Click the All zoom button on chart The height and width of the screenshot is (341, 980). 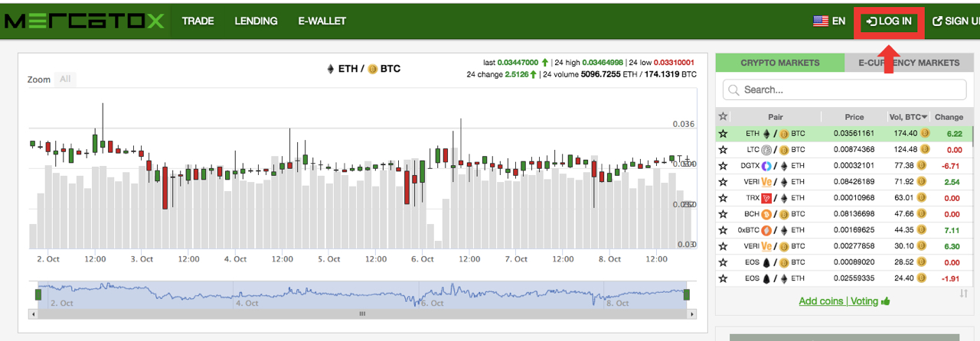pos(65,79)
